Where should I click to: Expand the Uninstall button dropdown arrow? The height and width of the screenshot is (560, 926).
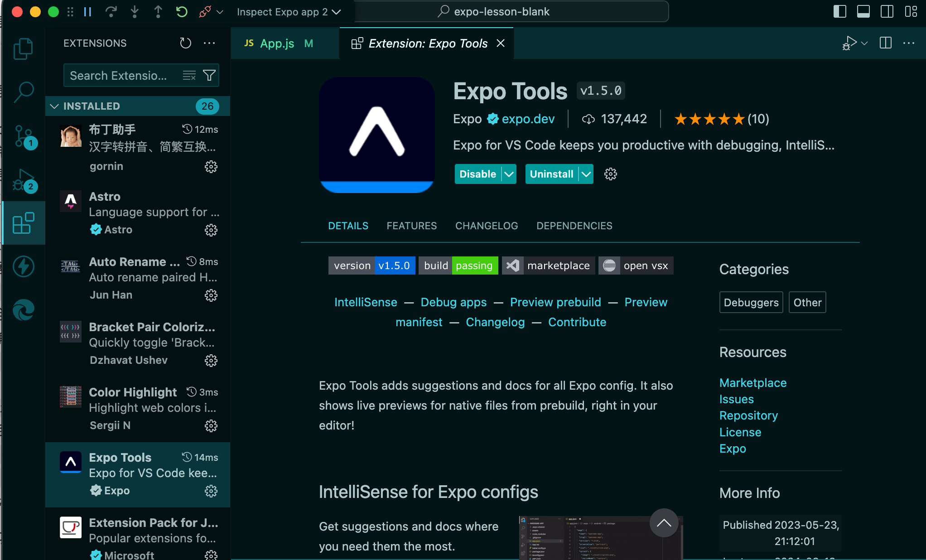[x=586, y=174]
